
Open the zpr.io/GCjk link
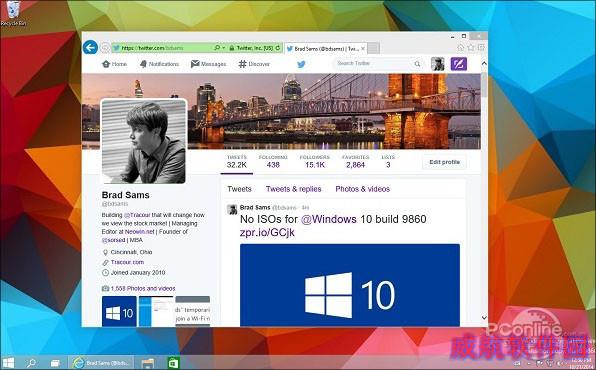[x=267, y=232]
